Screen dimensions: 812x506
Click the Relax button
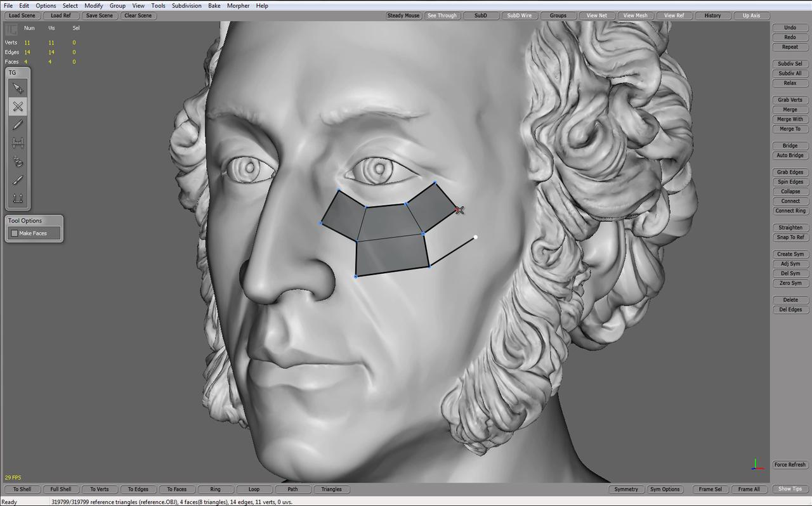(x=790, y=83)
